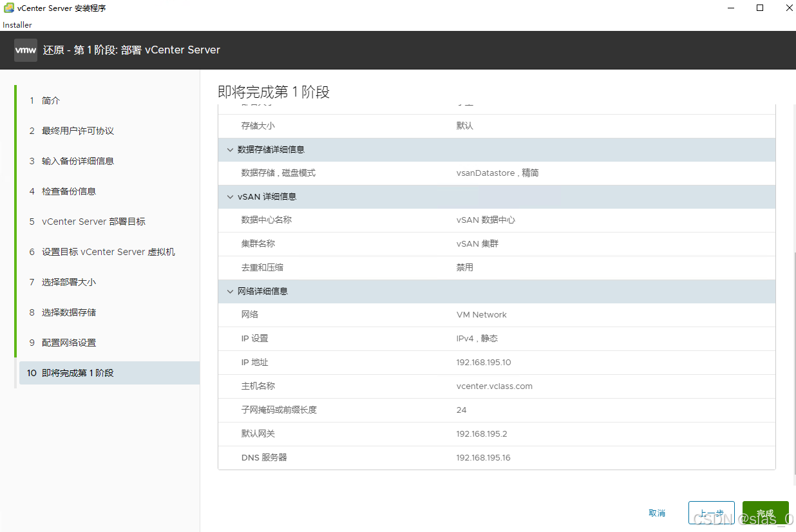Screen dimensions: 796x532
Task: Maximize the installer window
Action: (x=760, y=8)
